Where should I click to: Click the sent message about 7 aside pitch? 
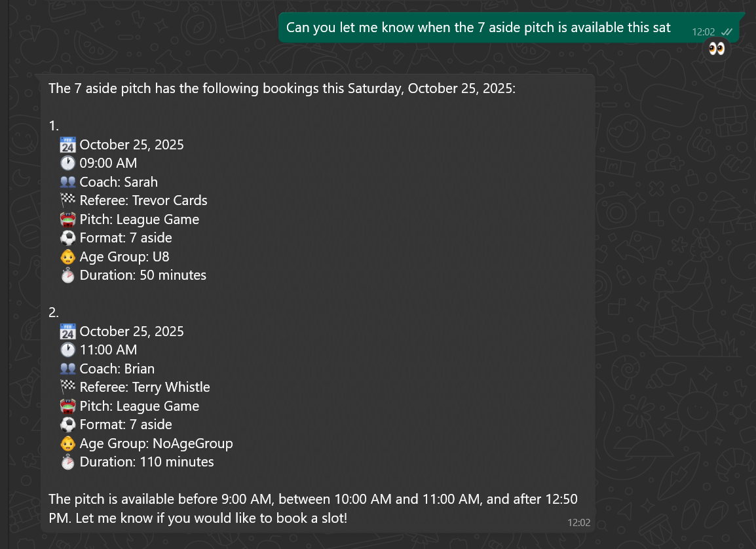coord(478,28)
